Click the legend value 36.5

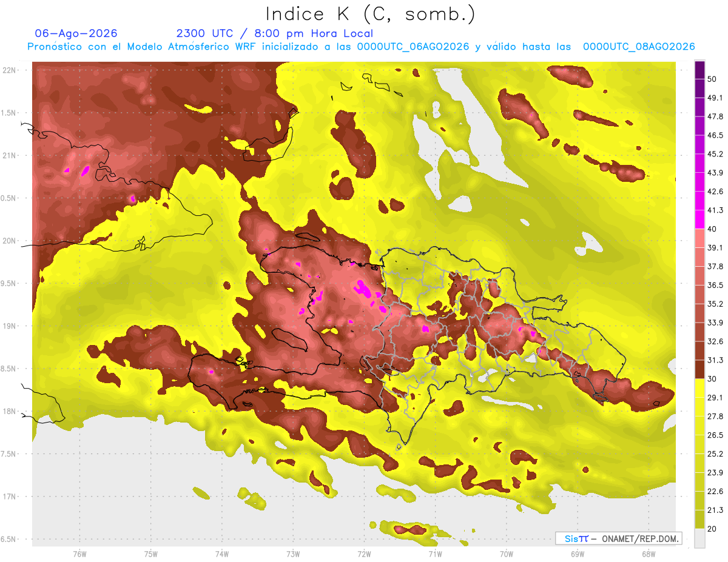tap(715, 285)
